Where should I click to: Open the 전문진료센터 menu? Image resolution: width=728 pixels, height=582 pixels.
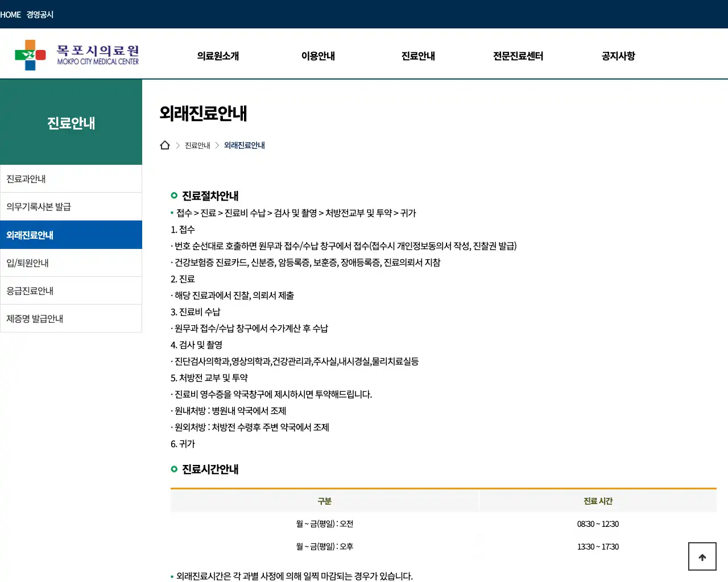point(518,56)
